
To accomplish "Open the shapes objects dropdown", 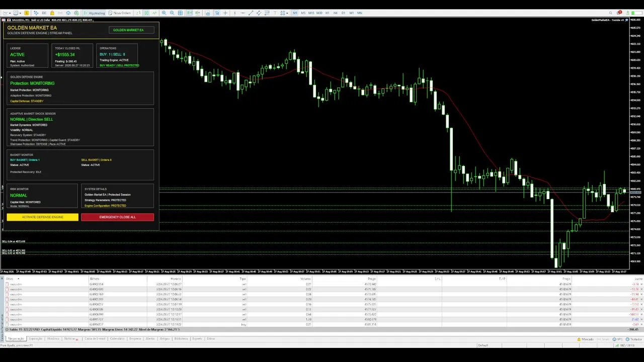I will [x=284, y=13].
